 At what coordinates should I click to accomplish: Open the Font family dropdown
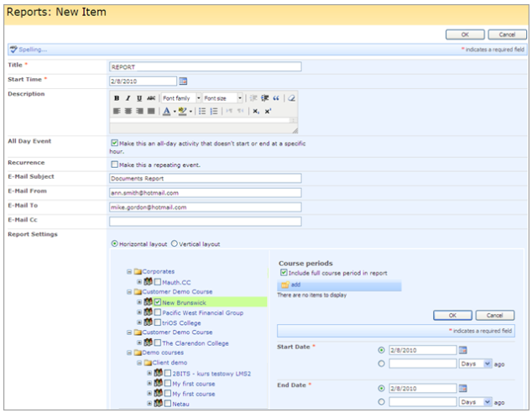tap(181, 98)
